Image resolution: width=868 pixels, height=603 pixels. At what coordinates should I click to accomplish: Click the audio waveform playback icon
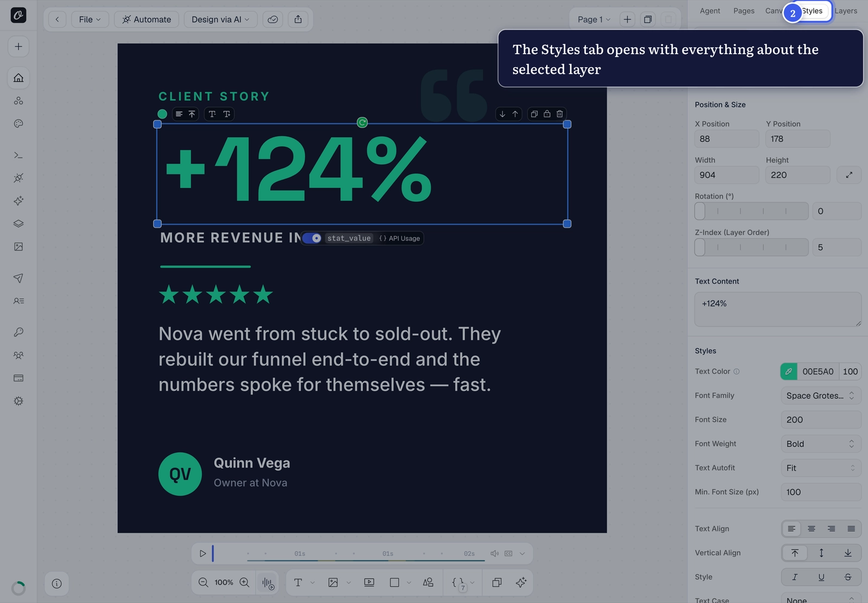(268, 583)
